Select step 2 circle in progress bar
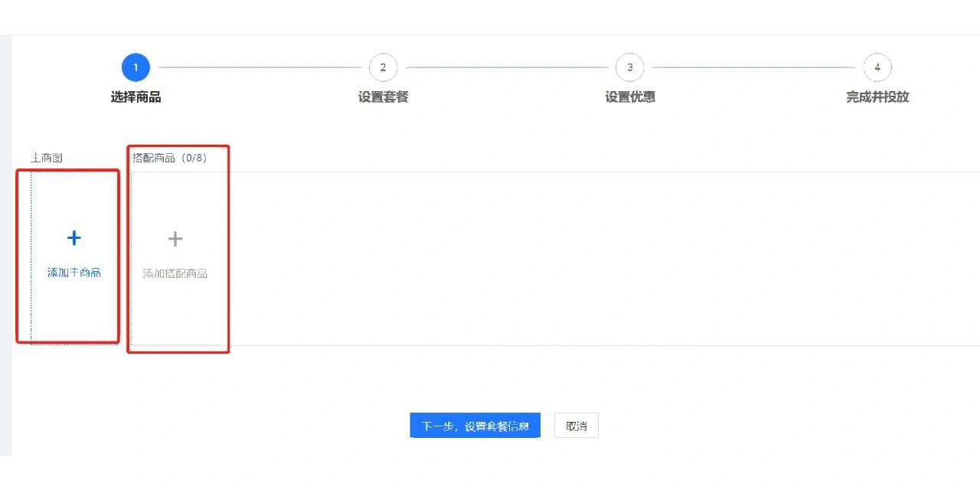Image resolution: width=980 pixels, height=490 pixels. [383, 67]
